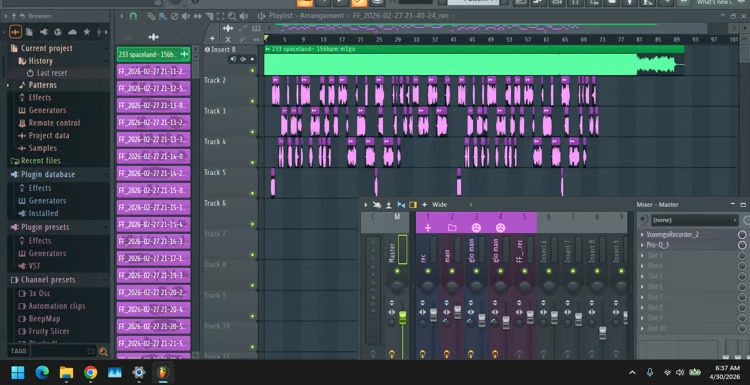Expand the Slot 3 arrow in mixer
The height and width of the screenshot is (385, 750).
[x=642, y=255]
